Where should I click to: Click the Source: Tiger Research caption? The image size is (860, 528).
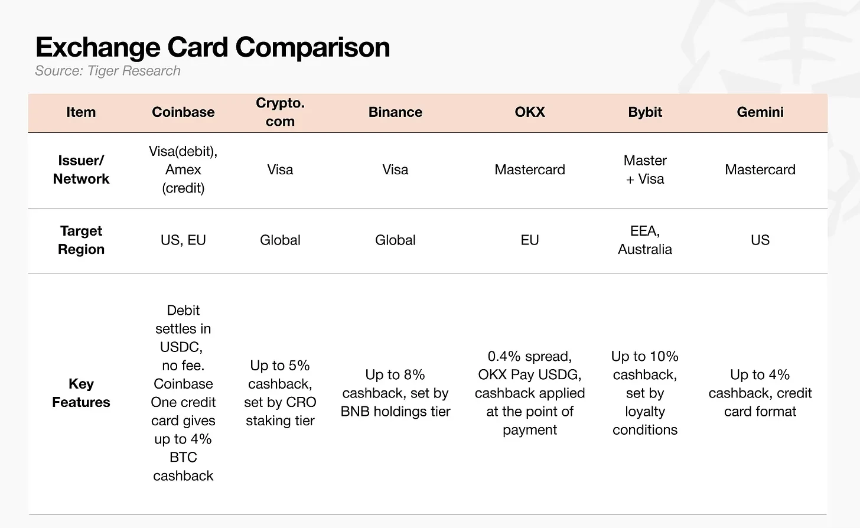(108, 71)
